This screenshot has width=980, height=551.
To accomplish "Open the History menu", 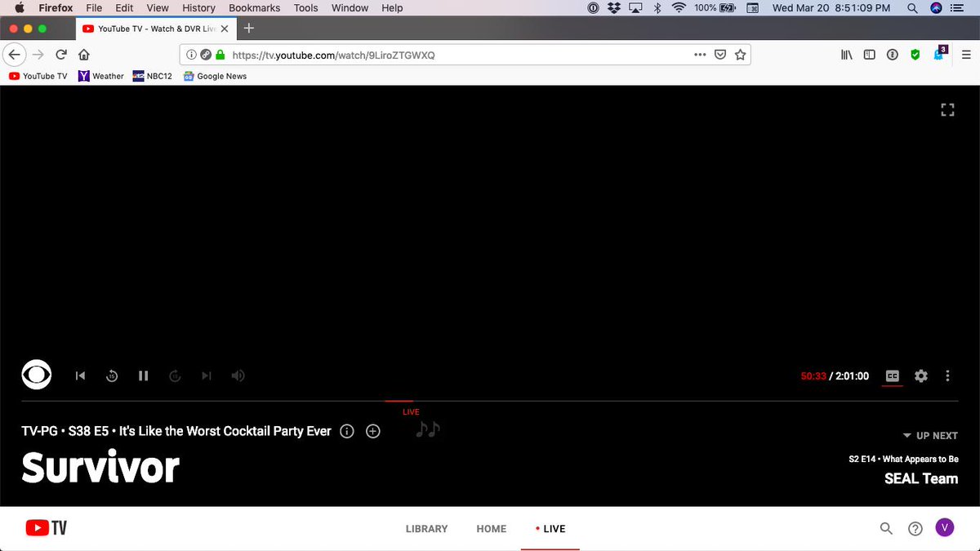I will tap(198, 7).
